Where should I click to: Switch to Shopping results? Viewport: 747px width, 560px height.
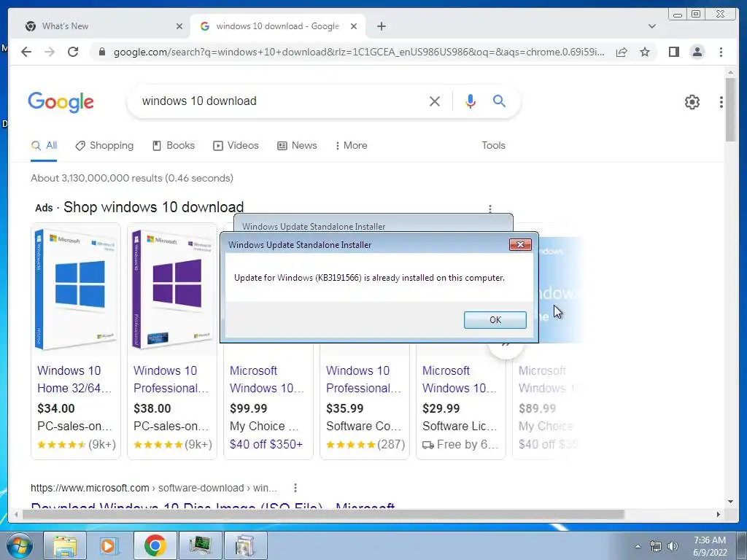click(x=104, y=146)
